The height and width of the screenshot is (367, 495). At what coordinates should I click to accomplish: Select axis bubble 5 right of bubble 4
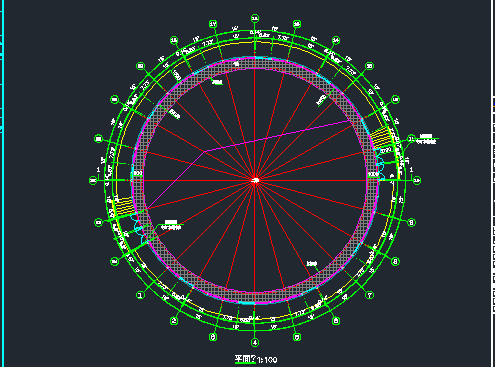click(297, 337)
